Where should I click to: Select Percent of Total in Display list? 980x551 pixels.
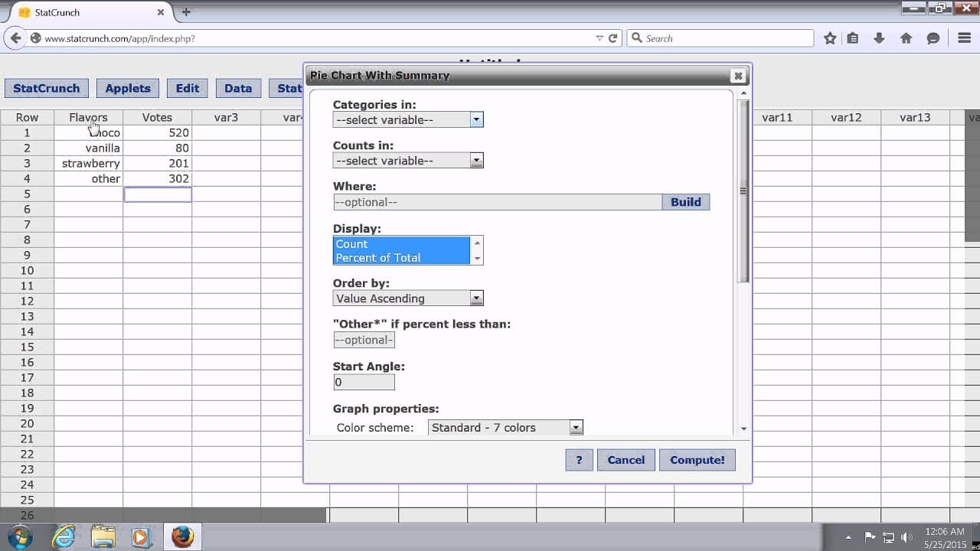(401, 258)
